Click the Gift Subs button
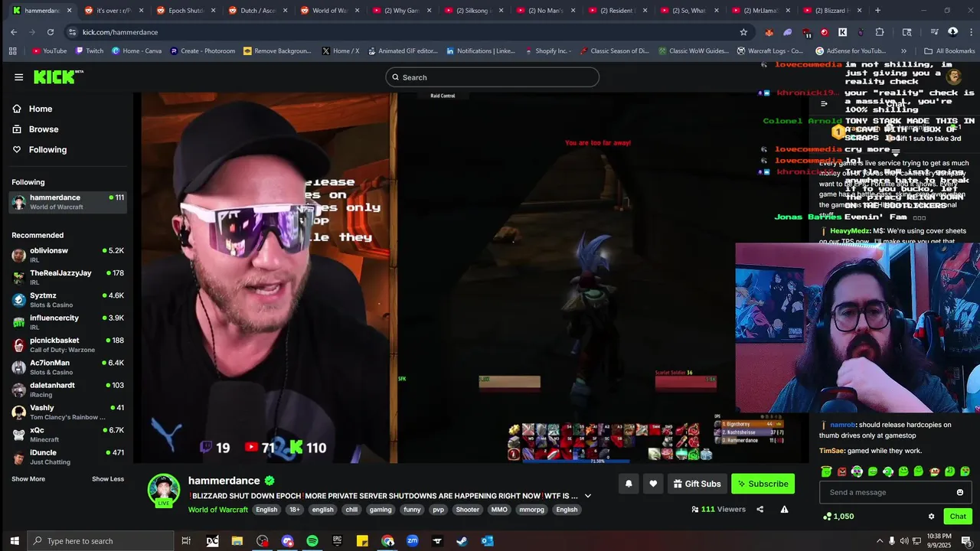980x551 pixels. tap(697, 484)
